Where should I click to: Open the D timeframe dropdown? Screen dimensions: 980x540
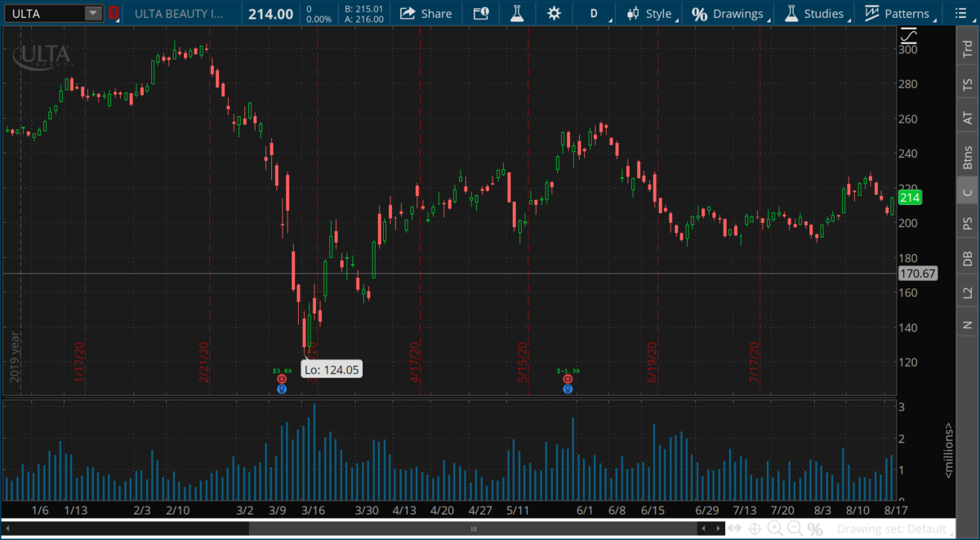pyautogui.click(x=595, y=13)
